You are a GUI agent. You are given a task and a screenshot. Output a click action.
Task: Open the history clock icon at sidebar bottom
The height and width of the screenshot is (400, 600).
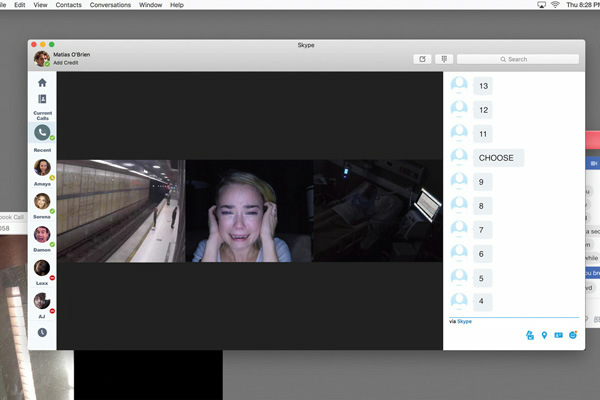42,332
